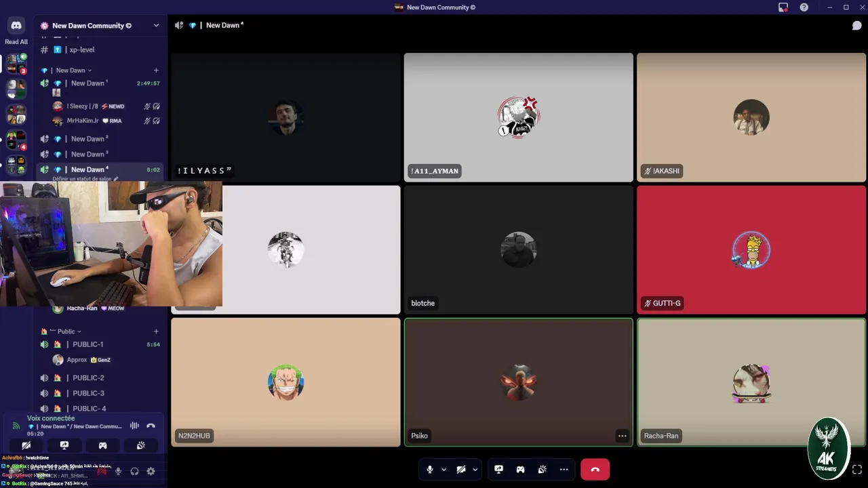Click Read All under the Discord logo

pos(16,42)
